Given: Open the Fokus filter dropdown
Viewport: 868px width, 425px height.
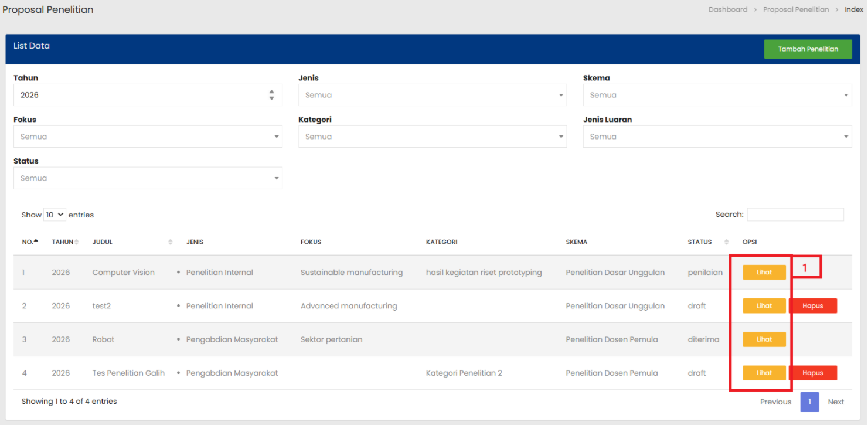Looking at the screenshot, I should [x=148, y=137].
